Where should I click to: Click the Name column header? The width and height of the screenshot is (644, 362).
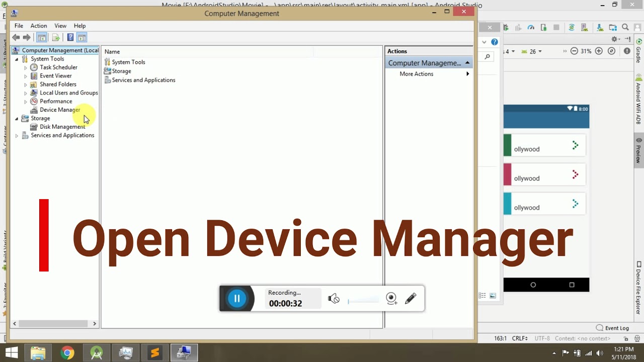(208, 52)
